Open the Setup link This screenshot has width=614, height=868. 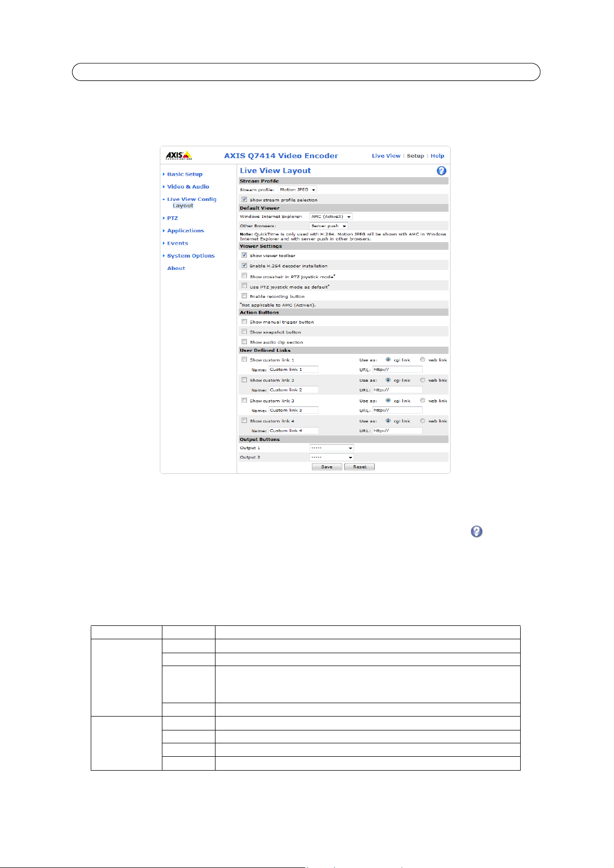(x=416, y=156)
